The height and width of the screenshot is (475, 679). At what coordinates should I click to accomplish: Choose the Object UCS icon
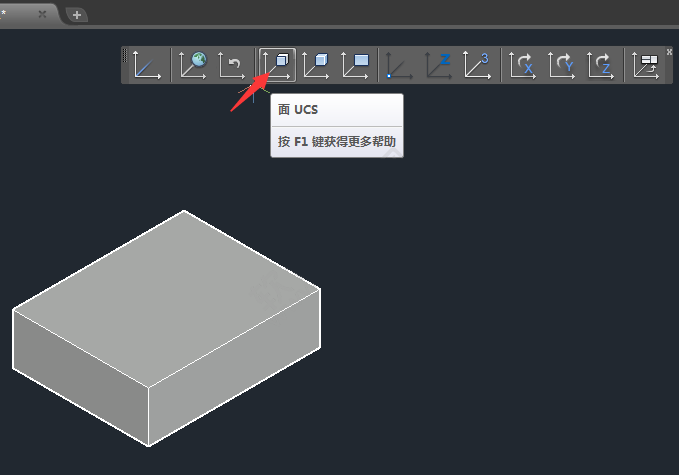316,65
